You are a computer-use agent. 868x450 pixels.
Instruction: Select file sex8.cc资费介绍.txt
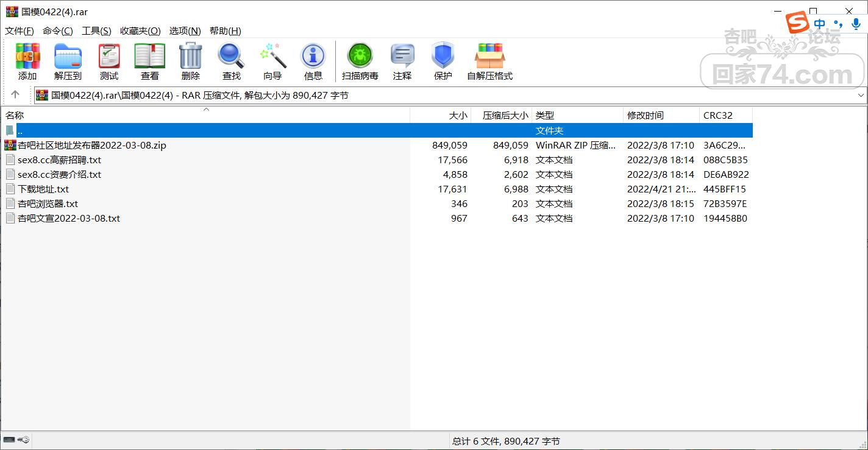[60, 174]
